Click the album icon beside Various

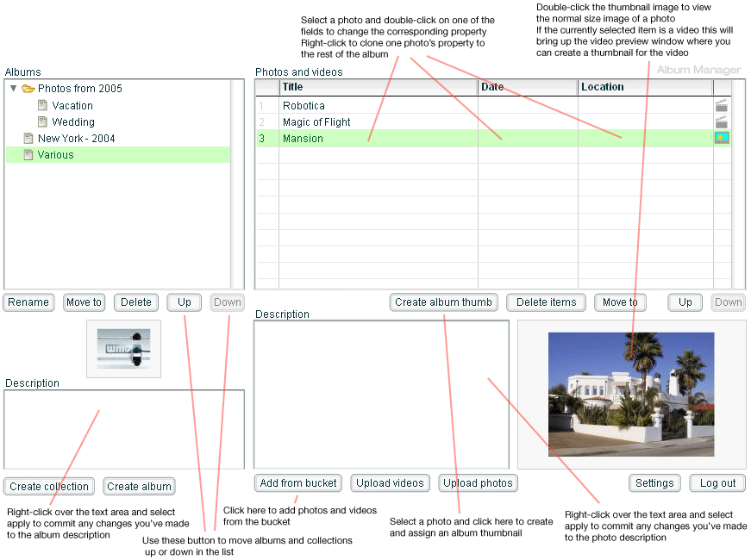click(x=28, y=154)
